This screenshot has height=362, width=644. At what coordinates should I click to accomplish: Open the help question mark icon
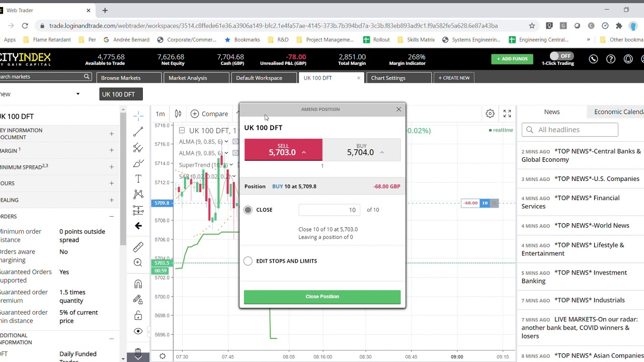(x=611, y=59)
